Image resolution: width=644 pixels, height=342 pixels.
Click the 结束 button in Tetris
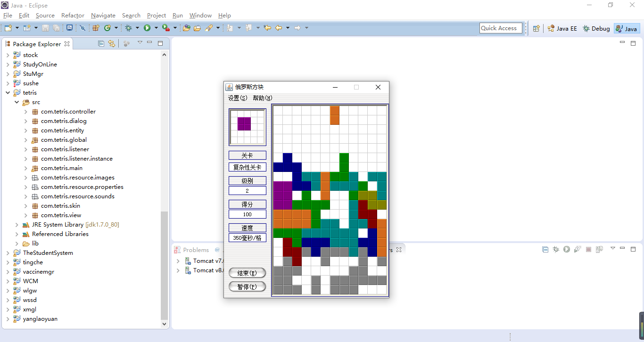pyautogui.click(x=247, y=273)
